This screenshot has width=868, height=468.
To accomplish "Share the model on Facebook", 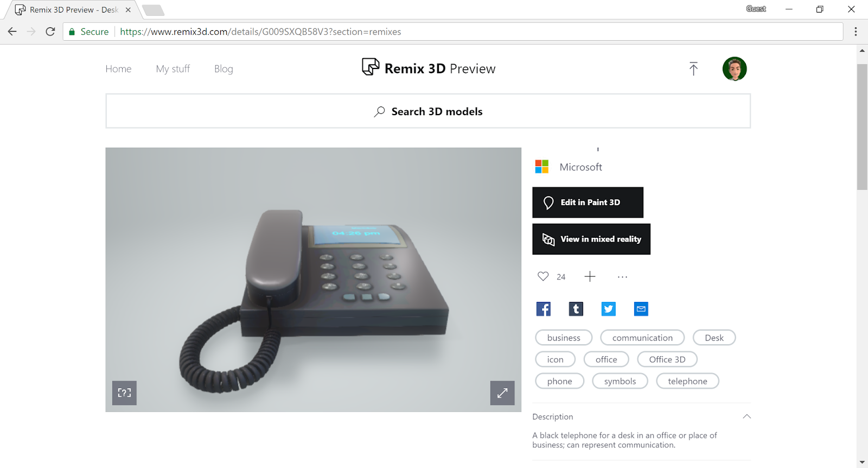I will pyautogui.click(x=543, y=309).
